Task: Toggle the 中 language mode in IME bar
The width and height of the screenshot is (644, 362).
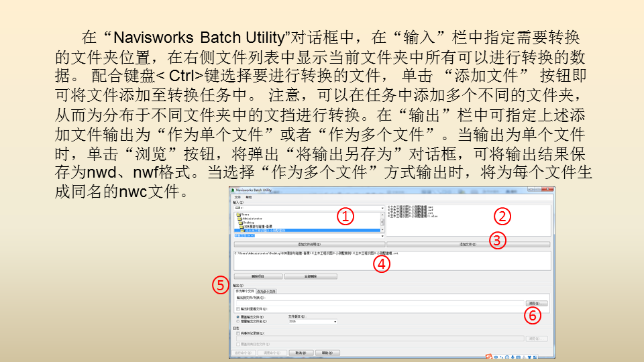Action: (x=496, y=357)
